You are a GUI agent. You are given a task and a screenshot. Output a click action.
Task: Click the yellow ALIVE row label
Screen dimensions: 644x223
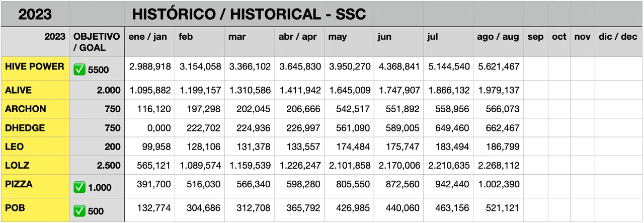pyautogui.click(x=19, y=91)
